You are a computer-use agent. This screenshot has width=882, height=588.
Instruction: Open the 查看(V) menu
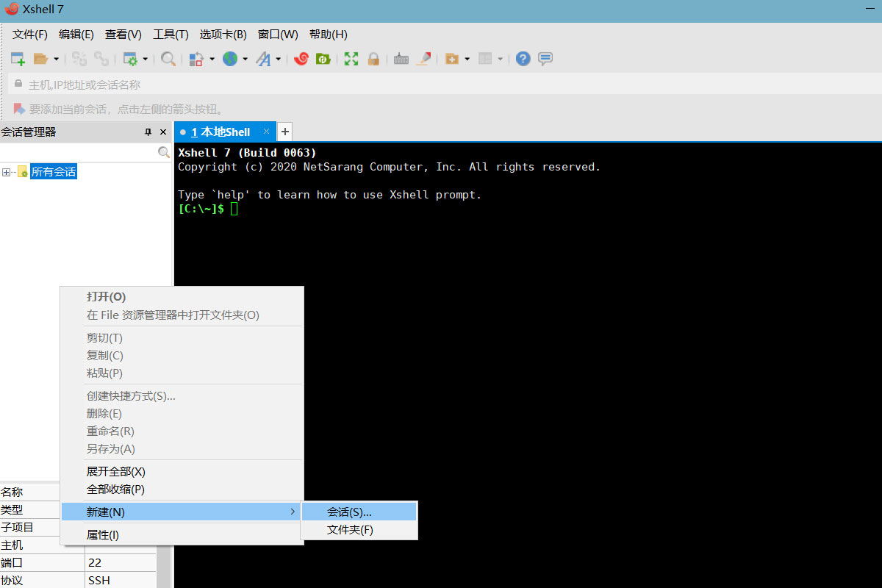(123, 35)
